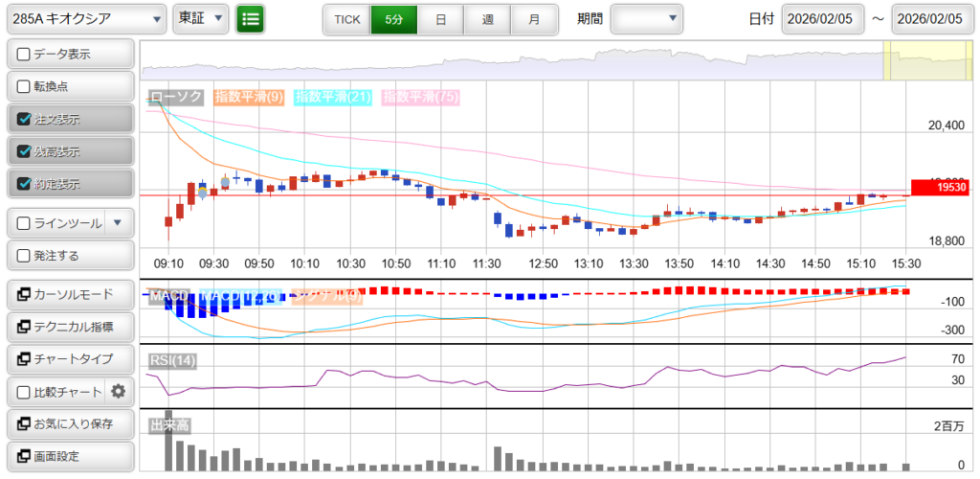The height and width of the screenshot is (479, 980).
Task: Open the 東証 exchange dropdown
Action: 202,18
